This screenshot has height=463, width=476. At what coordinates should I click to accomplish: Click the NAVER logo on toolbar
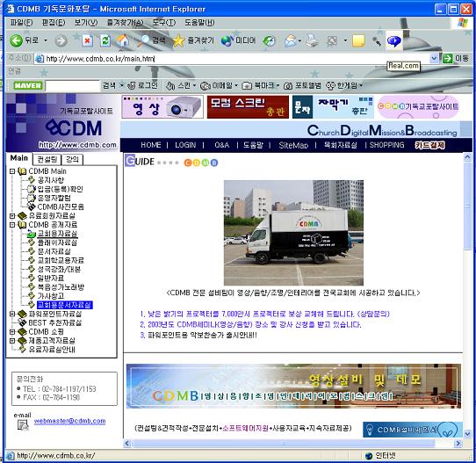27,85
